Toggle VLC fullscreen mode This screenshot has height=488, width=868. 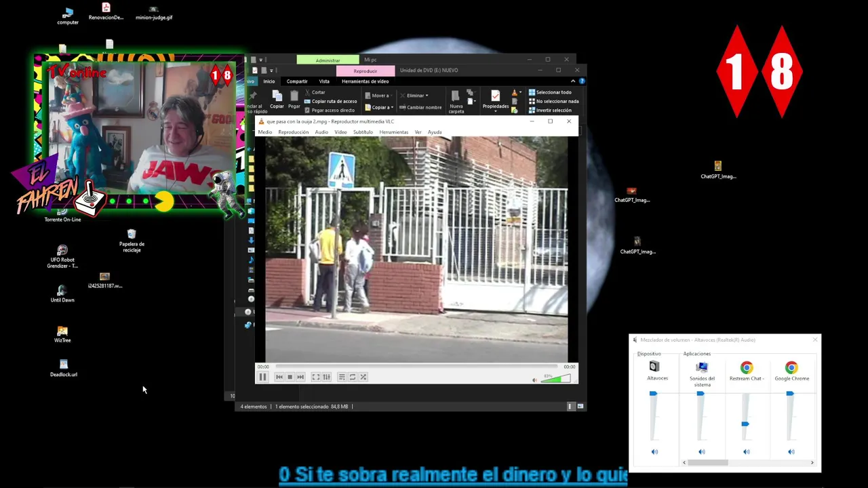[x=315, y=377]
